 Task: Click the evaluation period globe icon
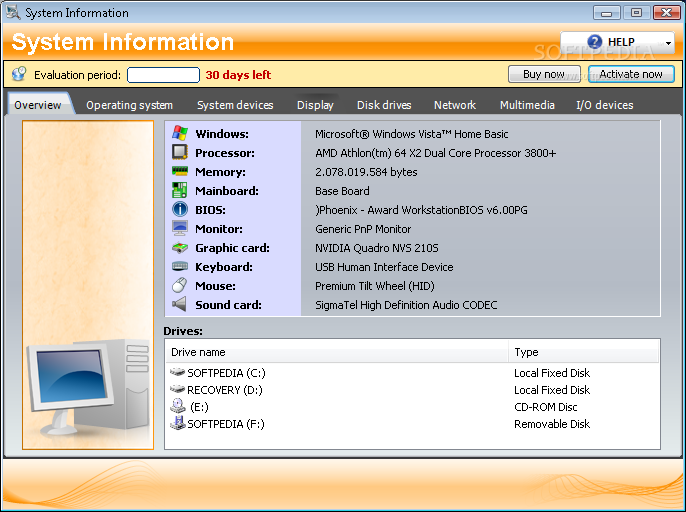19,74
